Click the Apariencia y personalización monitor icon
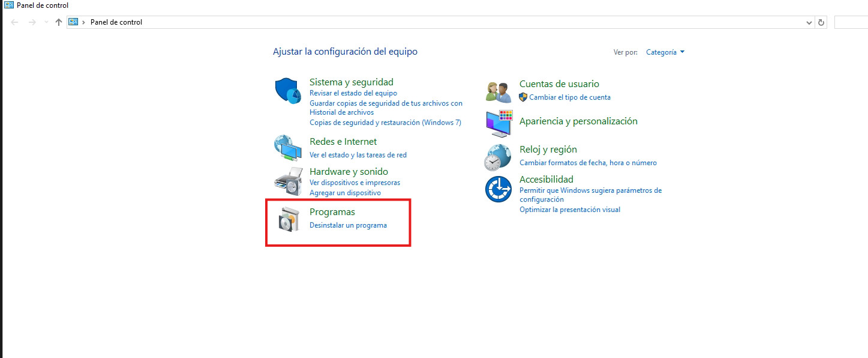The image size is (868, 358). coord(498,123)
